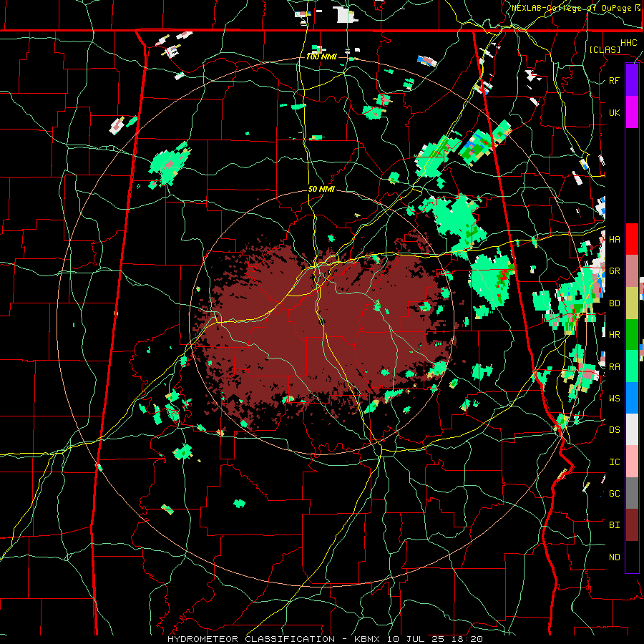644x644 pixels.
Task: Select the HR dark green legend block
Action: [632, 334]
